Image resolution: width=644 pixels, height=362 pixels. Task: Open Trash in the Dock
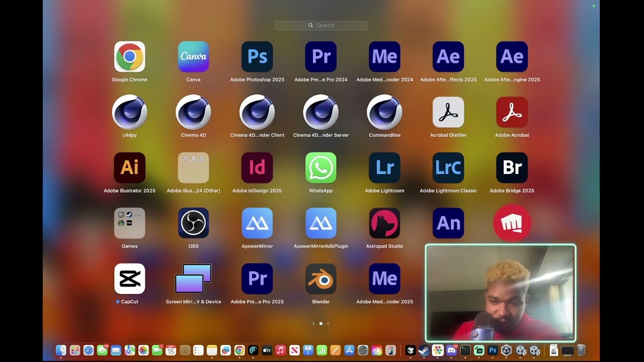(x=581, y=350)
